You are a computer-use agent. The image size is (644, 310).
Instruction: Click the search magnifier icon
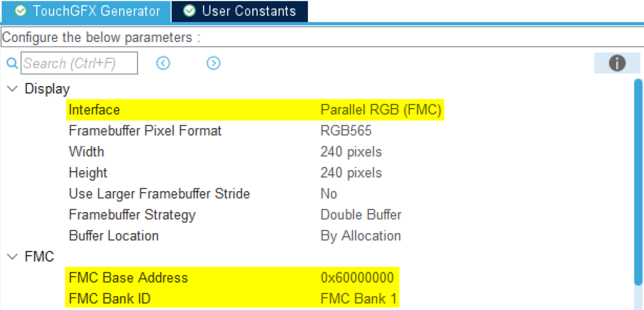12,63
